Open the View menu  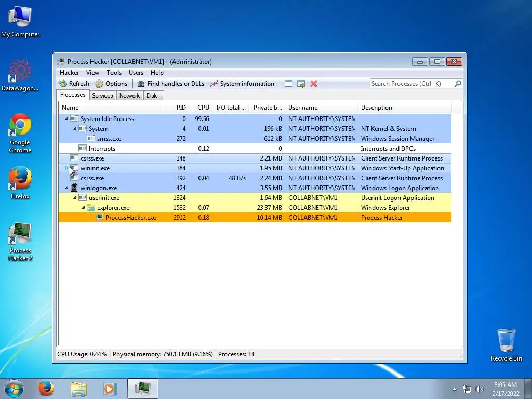[92, 73]
